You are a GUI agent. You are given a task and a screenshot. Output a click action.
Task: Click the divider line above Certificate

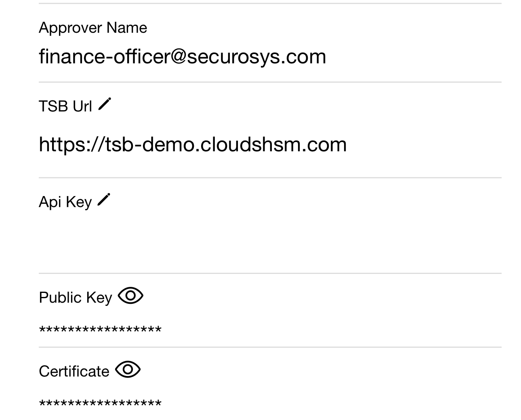tap(270, 347)
